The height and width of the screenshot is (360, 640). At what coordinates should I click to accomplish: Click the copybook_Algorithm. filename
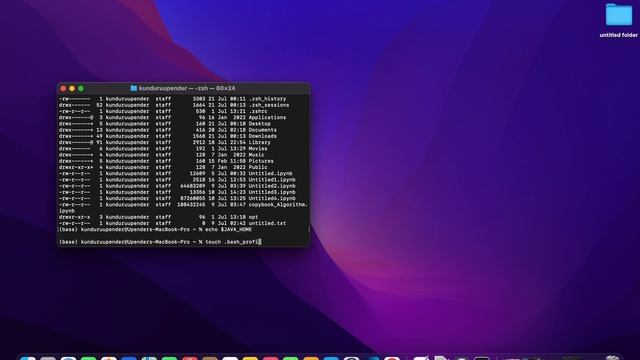[x=278, y=204]
